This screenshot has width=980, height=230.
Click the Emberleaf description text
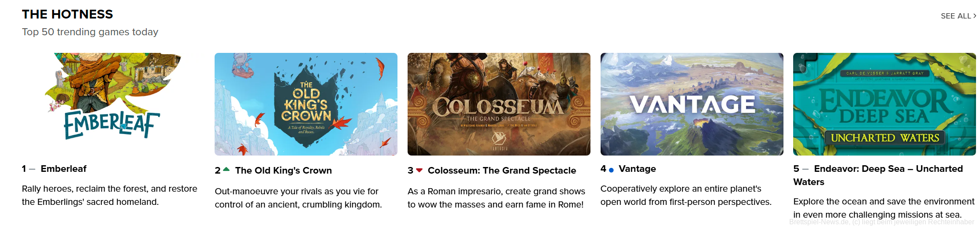pos(109,195)
